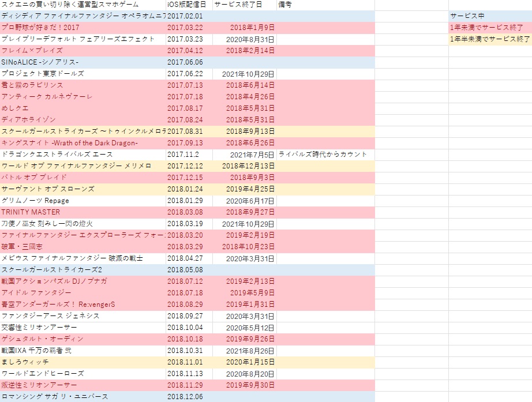
Task: Click the 'ライバルズ時代からカウント' note cell
Action: coord(325,155)
